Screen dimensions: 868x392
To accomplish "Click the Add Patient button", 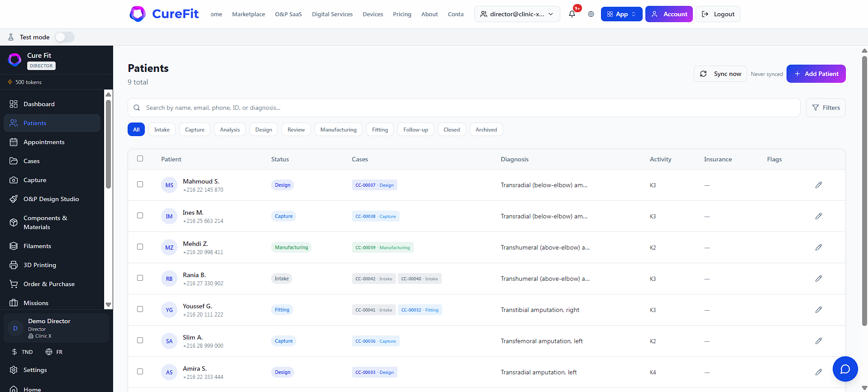I will point(816,74).
